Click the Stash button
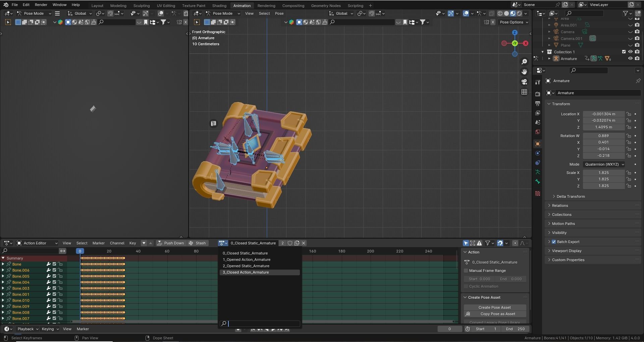The image size is (644, 342). click(x=197, y=243)
